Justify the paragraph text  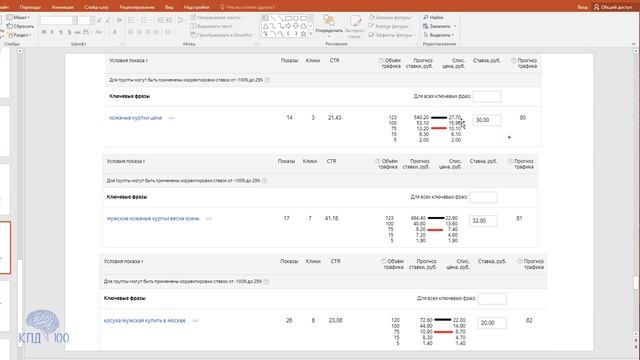(x=156, y=32)
